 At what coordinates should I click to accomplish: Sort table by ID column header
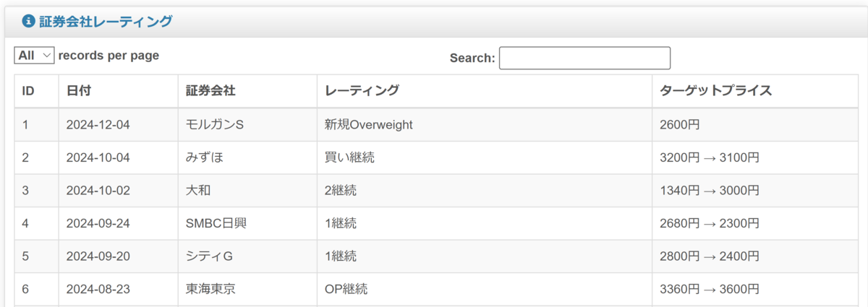tap(36, 91)
